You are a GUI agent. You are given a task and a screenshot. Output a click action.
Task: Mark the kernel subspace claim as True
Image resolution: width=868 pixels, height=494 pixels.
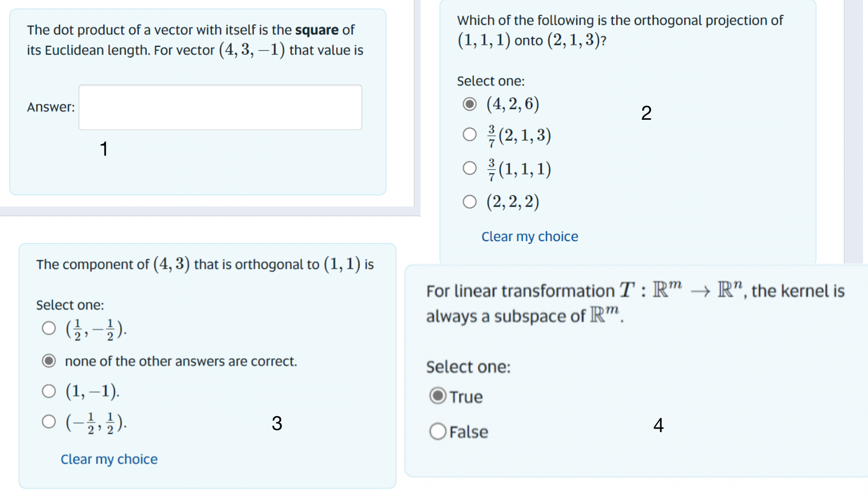click(x=438, y=396)
